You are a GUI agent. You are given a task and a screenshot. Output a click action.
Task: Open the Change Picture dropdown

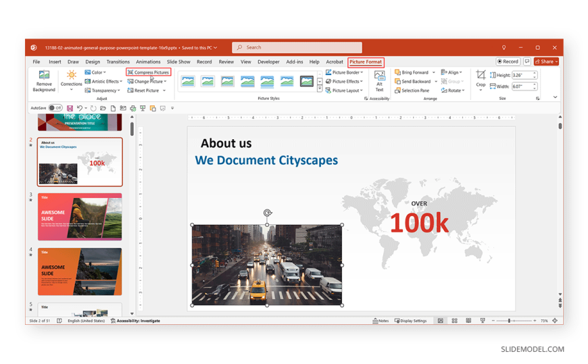point(147,81)
